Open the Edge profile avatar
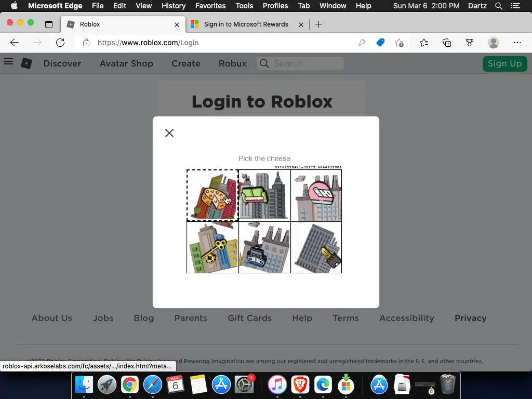532x399 pixels. click(x=494, y=43)
